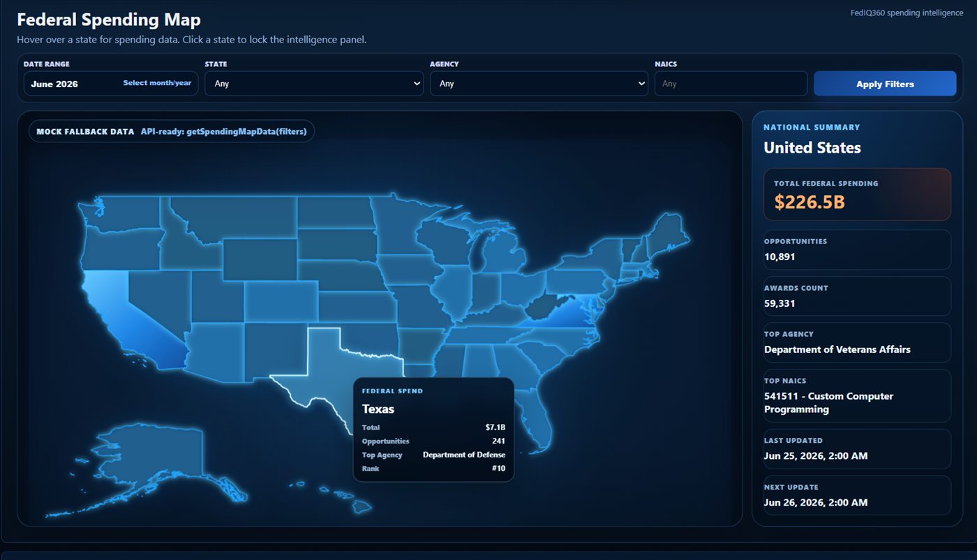Click API-ready getSpendingMapData(filters) text
This screenshot has width=977, height=560.
tap(223, 131)
